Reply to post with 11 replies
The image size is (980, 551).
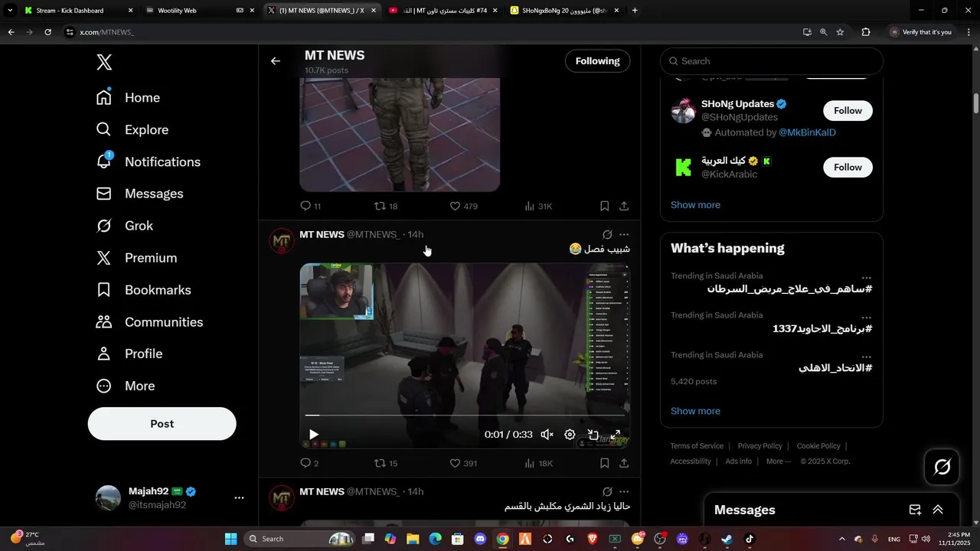310,206
